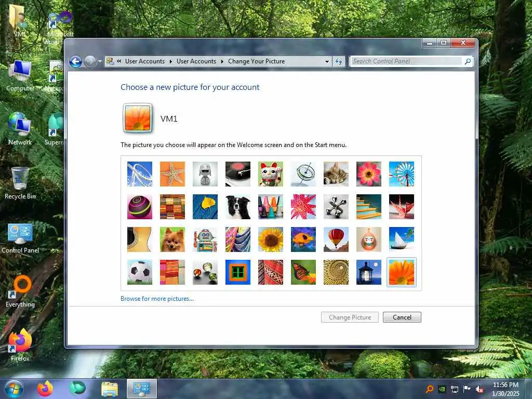The height and width of the screenshot is (399, 532).
Task: Open File Explorer from taskbar
Action: tap(110, 389)
